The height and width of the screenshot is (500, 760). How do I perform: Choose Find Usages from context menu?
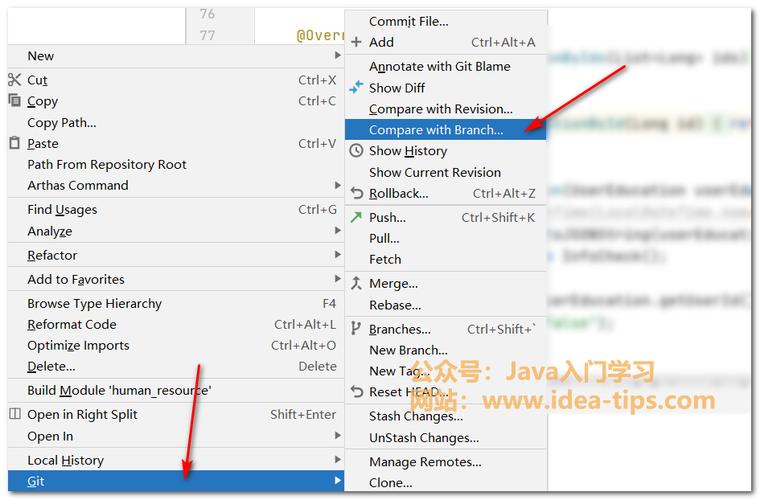(62, 210)
